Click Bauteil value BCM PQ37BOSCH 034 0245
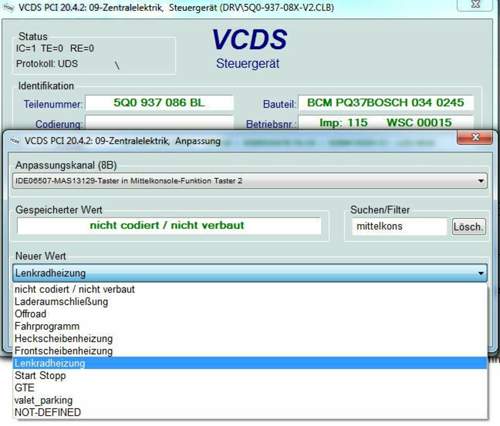 (x=386, y=103)
